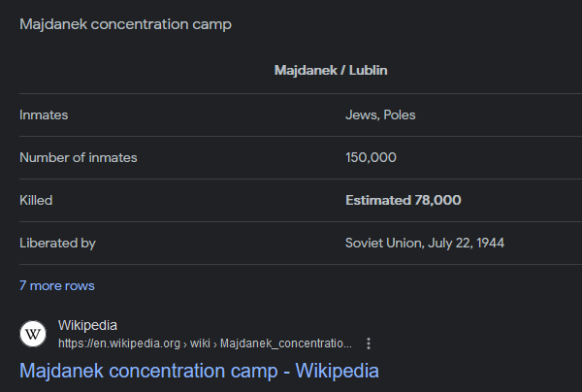Select the Estimated 78,000 value
Viewport: 582px width, 392px height.
[404, 201]
